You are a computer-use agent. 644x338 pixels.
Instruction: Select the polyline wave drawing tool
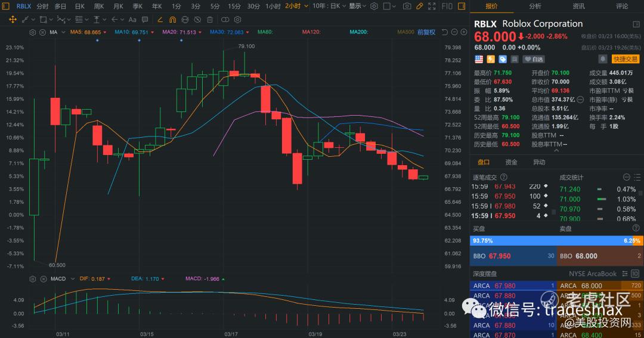coord(61,19)
